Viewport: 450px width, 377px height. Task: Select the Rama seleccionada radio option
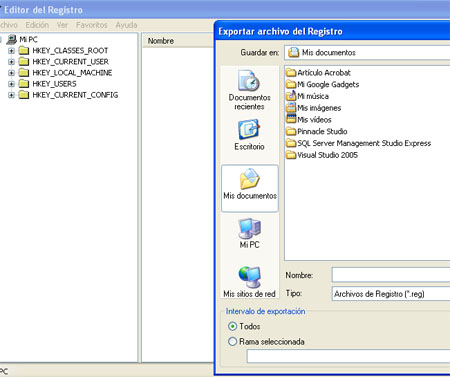tap(232, 341)
